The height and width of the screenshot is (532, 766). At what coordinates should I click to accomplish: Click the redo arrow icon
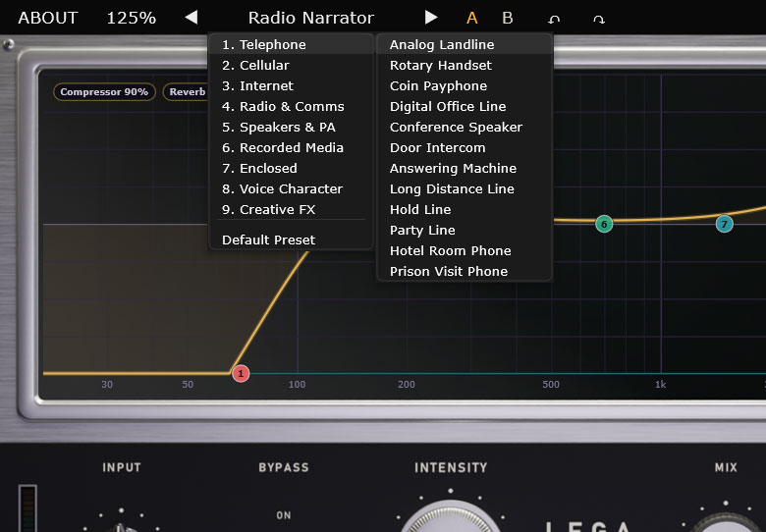(599, 19)
